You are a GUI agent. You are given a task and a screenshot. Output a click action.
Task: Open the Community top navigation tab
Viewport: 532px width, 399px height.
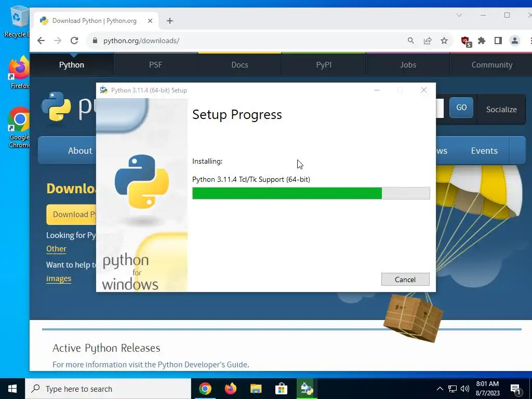point(491,65)
